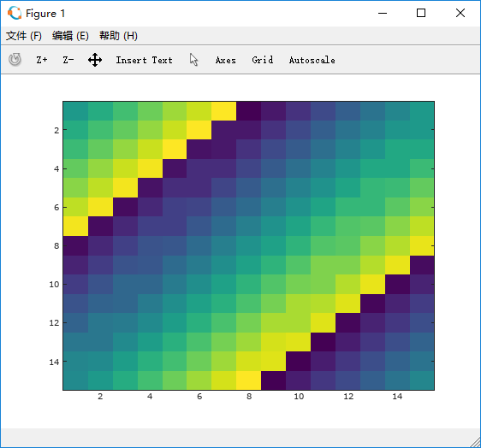Toggle the Grid display
The height and width of the screenshot is (448, 481).
[262, 60]
